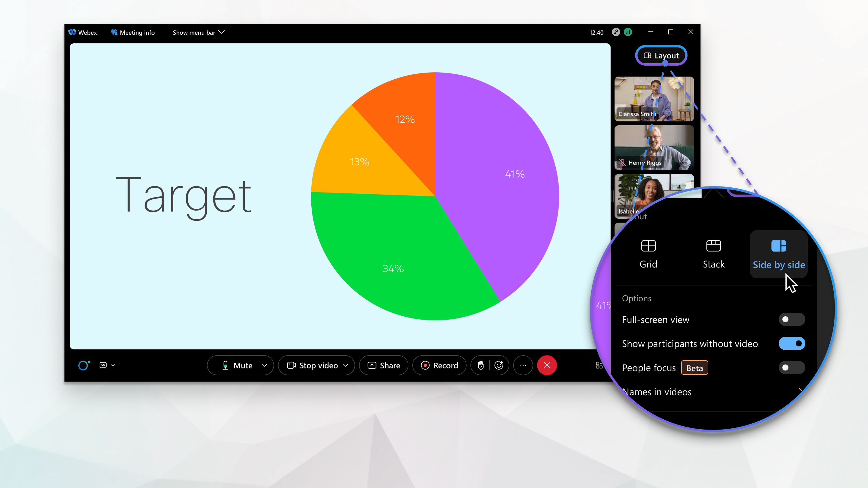Click the Reactions emoji icon

tap(499, 365)
